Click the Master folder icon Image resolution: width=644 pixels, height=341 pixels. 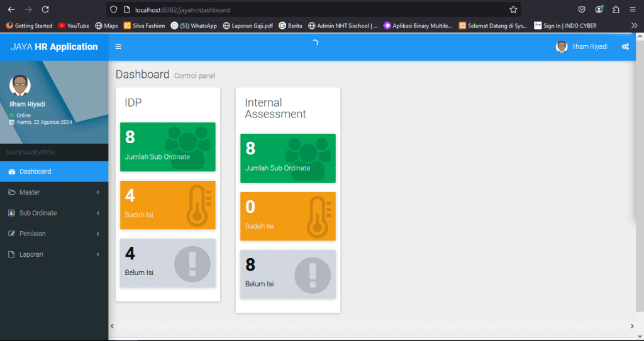pos(11,192)
